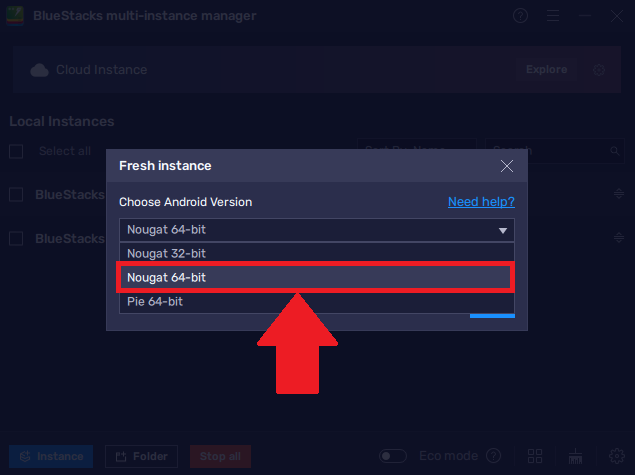
Task: Open the help question mark icon
Action: click(520, 16)
